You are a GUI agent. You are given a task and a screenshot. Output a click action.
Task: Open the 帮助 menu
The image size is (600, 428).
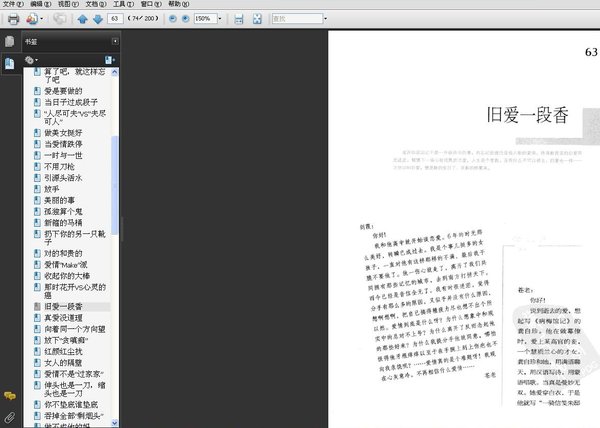pos(178,4)
